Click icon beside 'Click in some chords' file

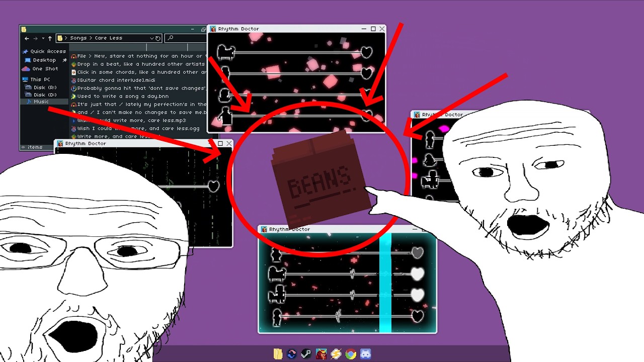[73, 72]
